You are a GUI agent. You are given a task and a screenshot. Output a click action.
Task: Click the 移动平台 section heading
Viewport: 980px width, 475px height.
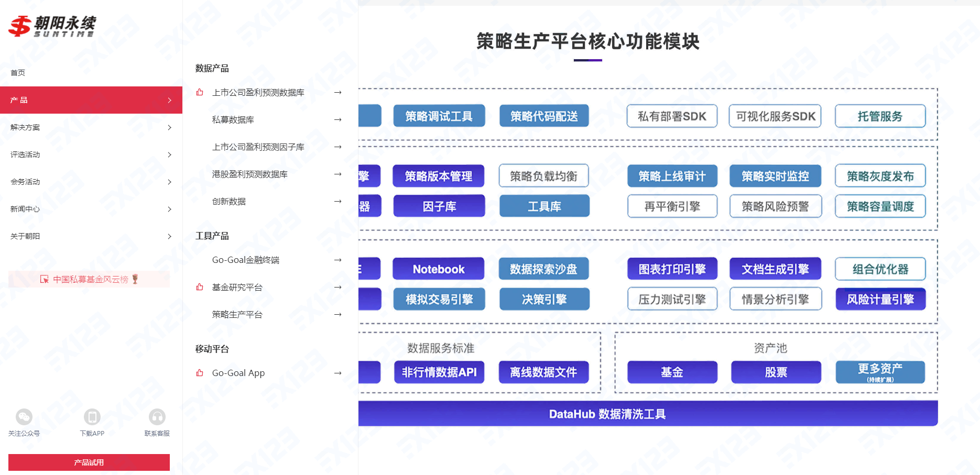point(212,349)
